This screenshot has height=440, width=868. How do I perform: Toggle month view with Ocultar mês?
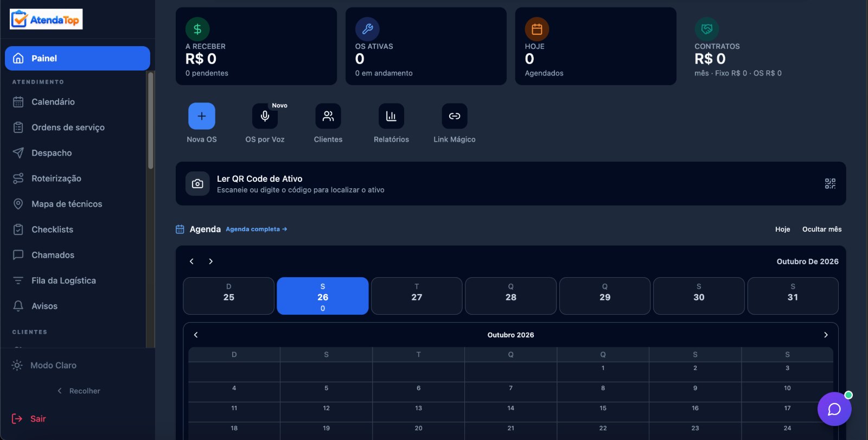click(x=822, y=229)
